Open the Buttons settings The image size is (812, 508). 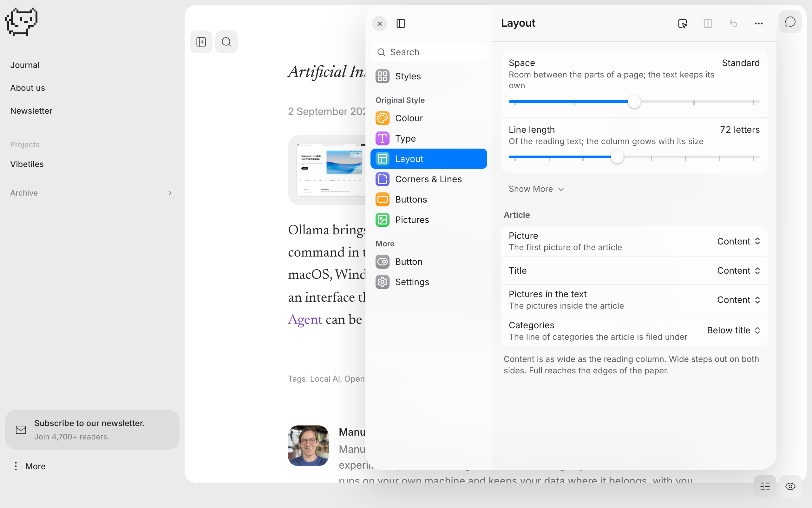pos(429,199)
